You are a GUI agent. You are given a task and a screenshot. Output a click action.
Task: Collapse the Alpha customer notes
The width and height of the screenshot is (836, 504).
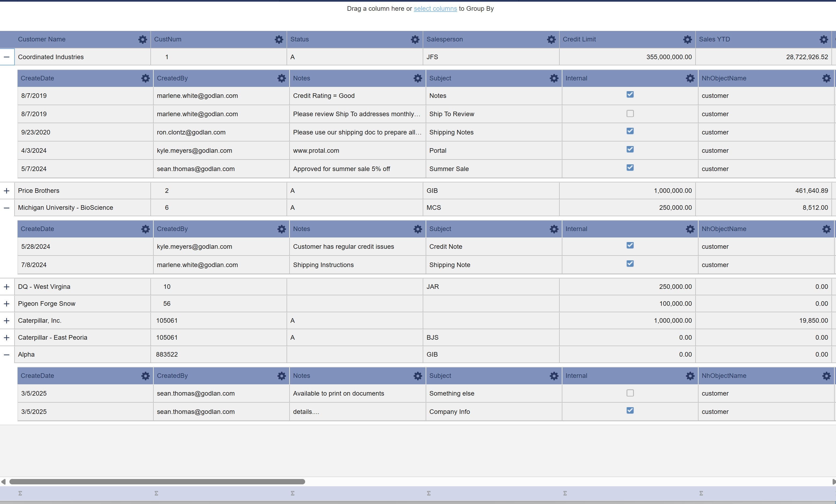coord(6,354)
